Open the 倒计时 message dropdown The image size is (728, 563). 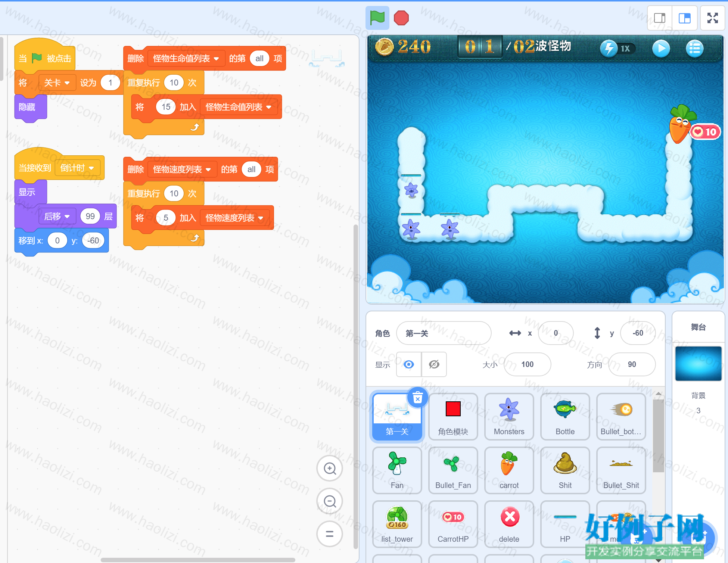tap(78, 168)
